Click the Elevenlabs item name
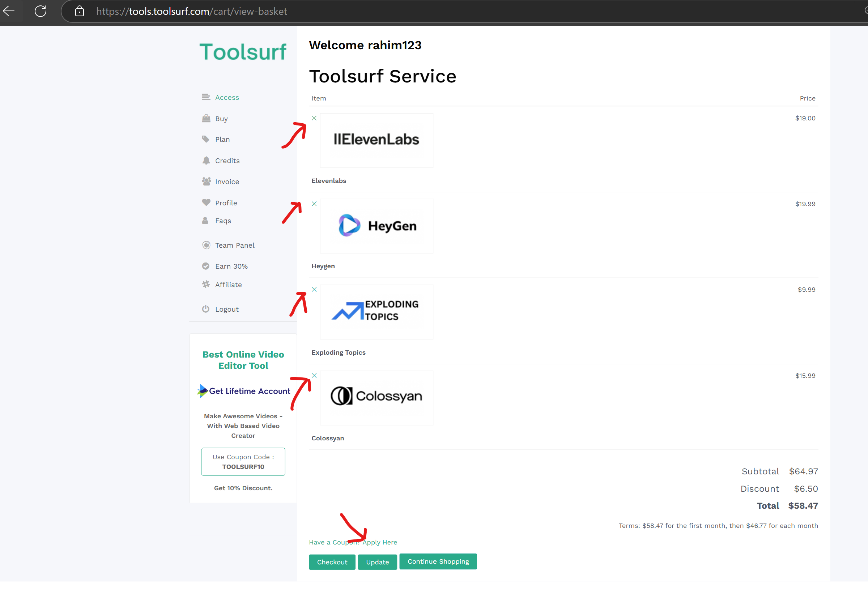Screen dimensions: 868x598 pos(329,181)
